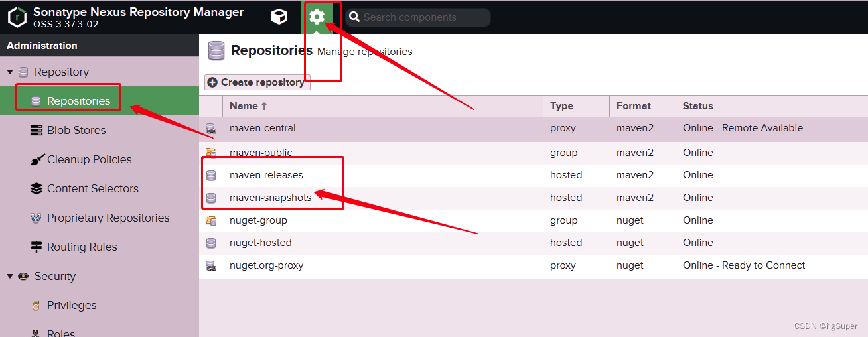Open the maven-releases repository row
This screenshot has width=868, height=337.
pyautogui.click(x=534, y=175)
